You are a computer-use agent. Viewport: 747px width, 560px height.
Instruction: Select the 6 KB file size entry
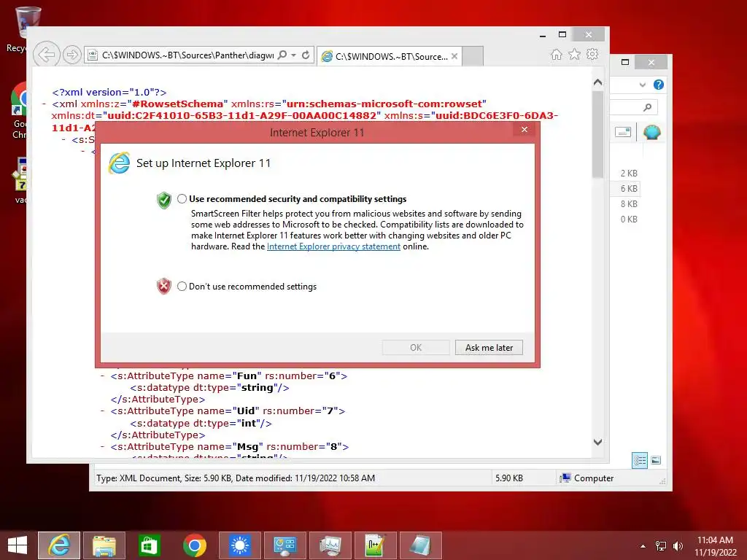(628, 189)
